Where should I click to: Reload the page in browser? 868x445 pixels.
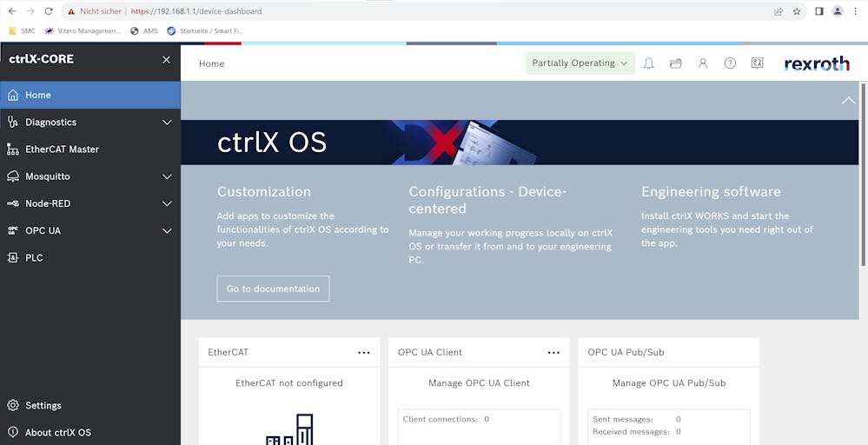[x=49, y=11]
